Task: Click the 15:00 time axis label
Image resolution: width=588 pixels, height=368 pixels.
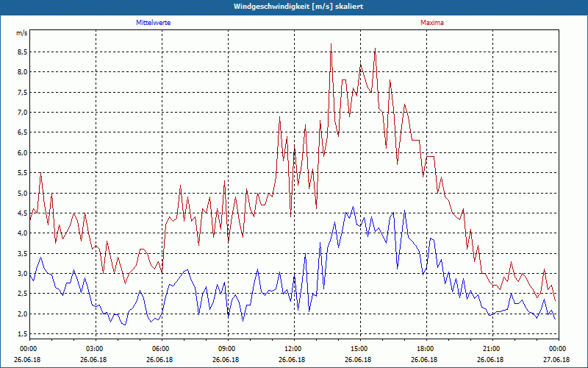Action: click(360, 349)
